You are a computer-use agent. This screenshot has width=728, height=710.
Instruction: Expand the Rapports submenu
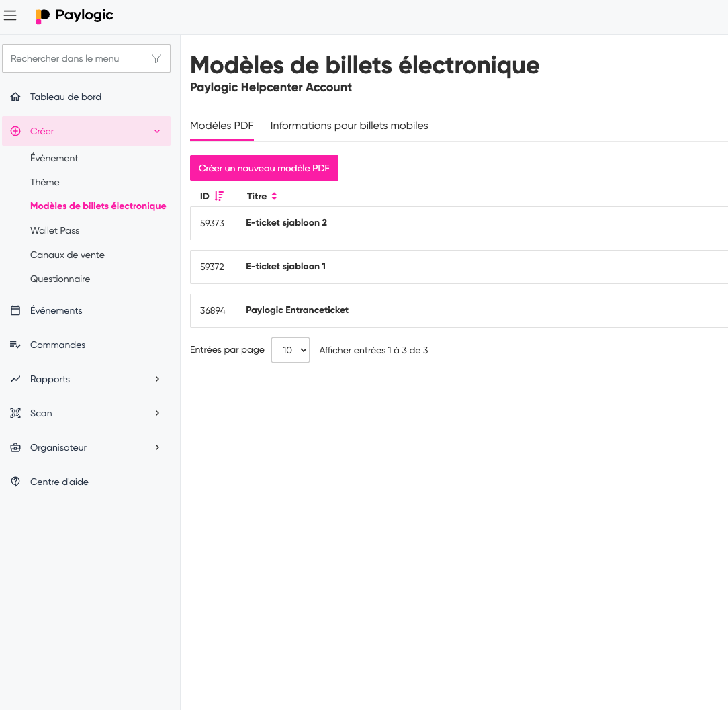tap(157, 379)
